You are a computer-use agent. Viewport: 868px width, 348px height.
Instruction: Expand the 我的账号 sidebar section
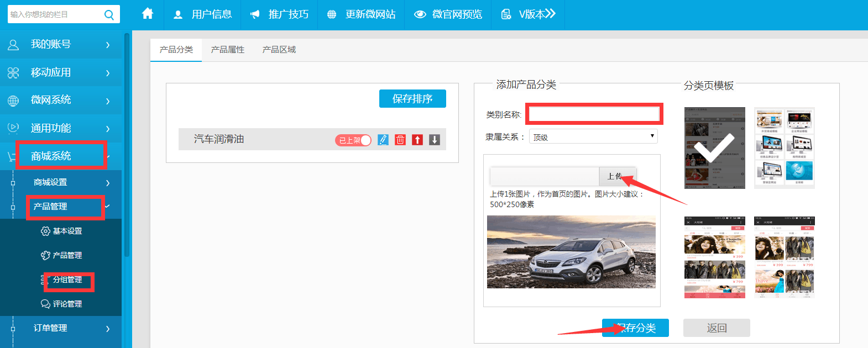coord(61,44)
